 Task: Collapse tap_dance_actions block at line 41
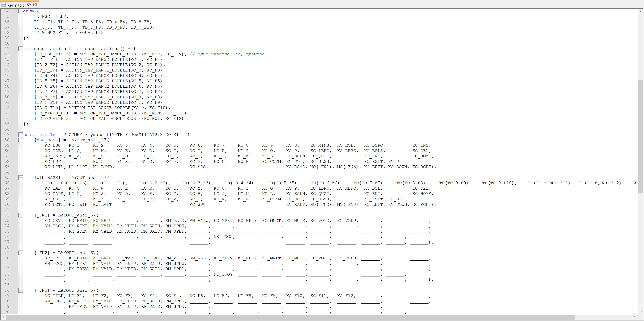20,49
